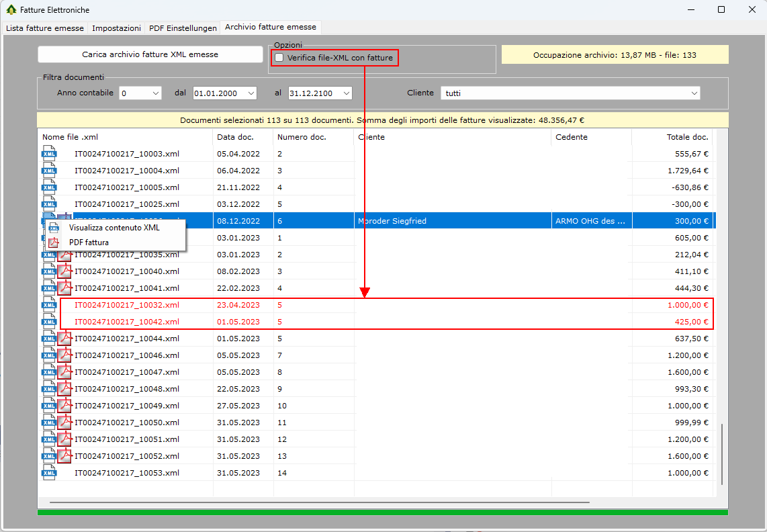This screenshot has width=767, height=532.
Task: Click the PDF icon for IT00247100217_10049.xml
Action: tap(64, 406)
